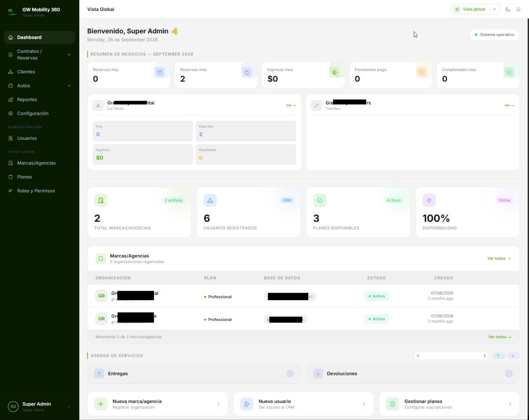Viewport: 529px width, 420px height.
Task: Click the Activo status in the first row
Action: [x=377, y=296]
